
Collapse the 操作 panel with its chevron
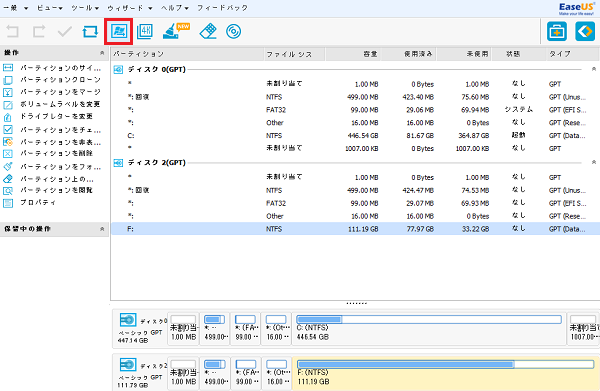102,53
